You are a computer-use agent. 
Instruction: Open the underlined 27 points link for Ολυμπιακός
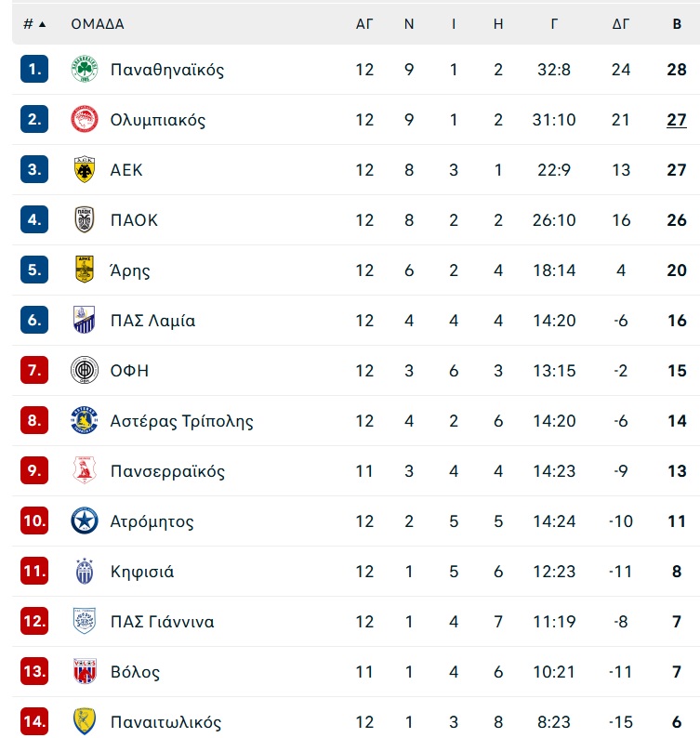tap(677, 120)
